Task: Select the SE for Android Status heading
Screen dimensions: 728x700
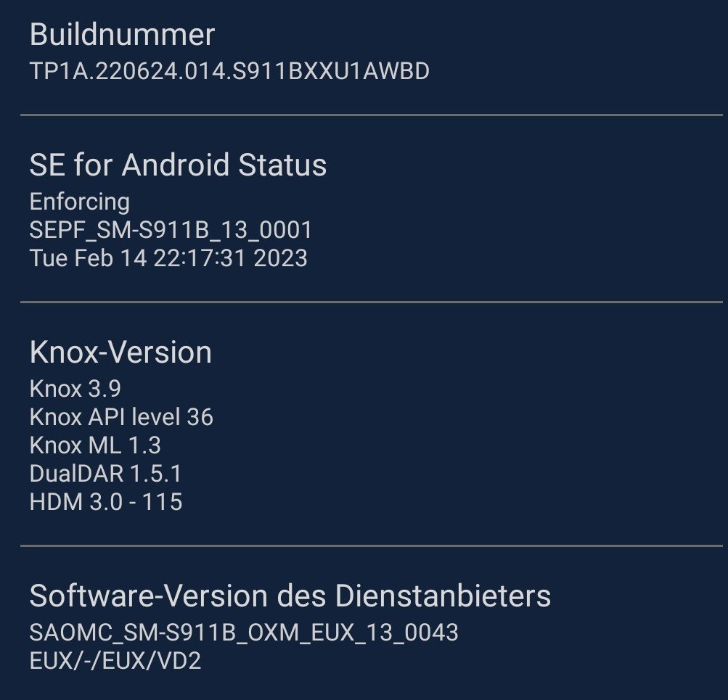Action: pos(178,165)
